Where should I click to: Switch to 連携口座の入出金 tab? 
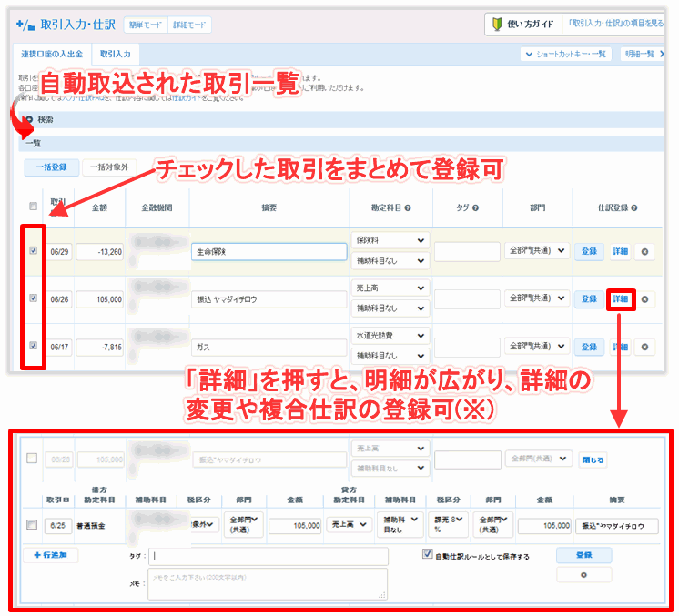[x=52, y=54]
